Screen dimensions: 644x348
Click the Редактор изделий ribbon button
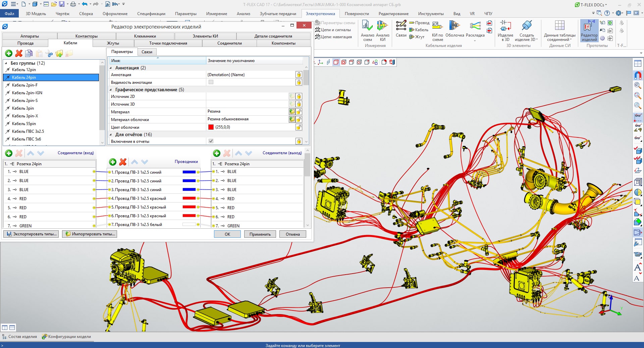coord(589,31)
